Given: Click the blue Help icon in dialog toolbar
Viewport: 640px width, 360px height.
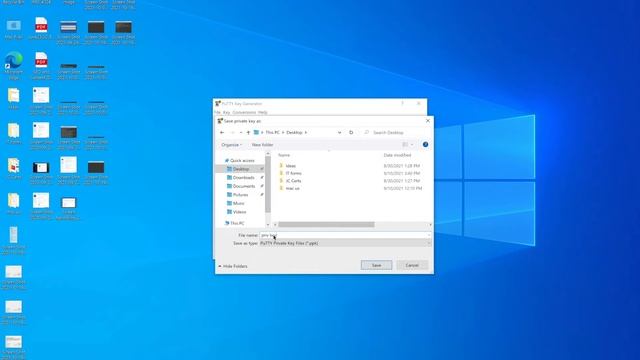Looking at the screenshot, I should point(425,144).
